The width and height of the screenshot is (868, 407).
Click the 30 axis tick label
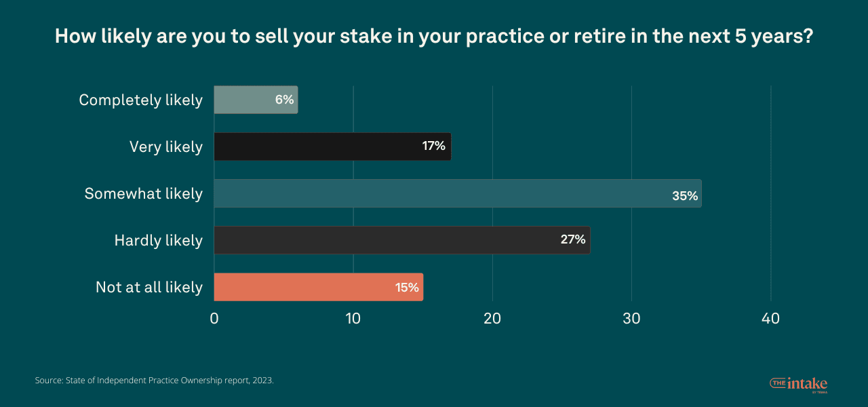[631, 318]
